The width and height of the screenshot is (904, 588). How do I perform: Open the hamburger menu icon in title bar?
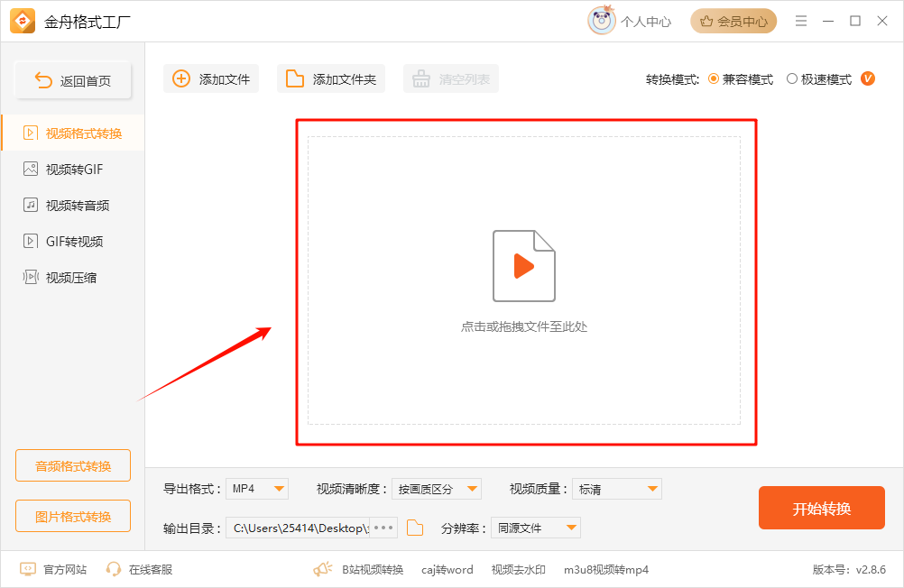click(x=801, y=22)
